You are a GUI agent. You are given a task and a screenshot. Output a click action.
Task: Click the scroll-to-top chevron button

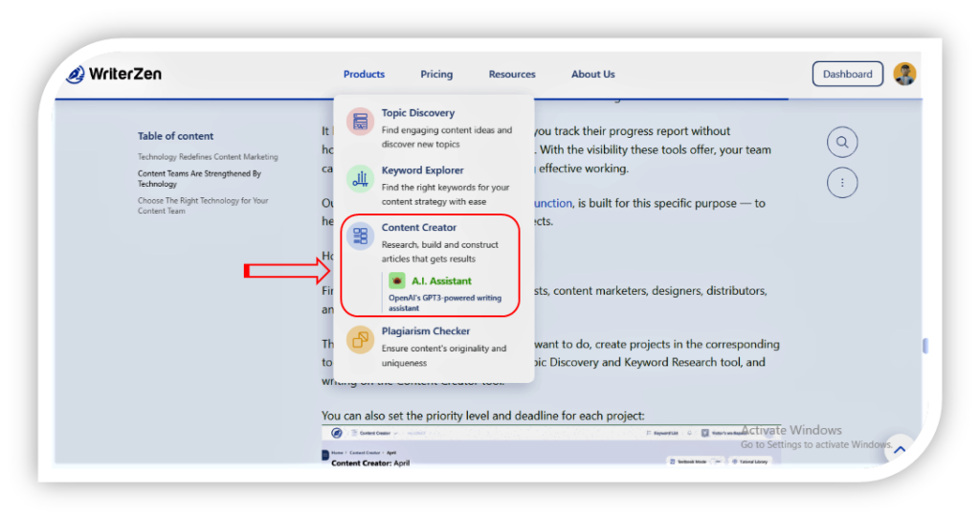(900, 449)
